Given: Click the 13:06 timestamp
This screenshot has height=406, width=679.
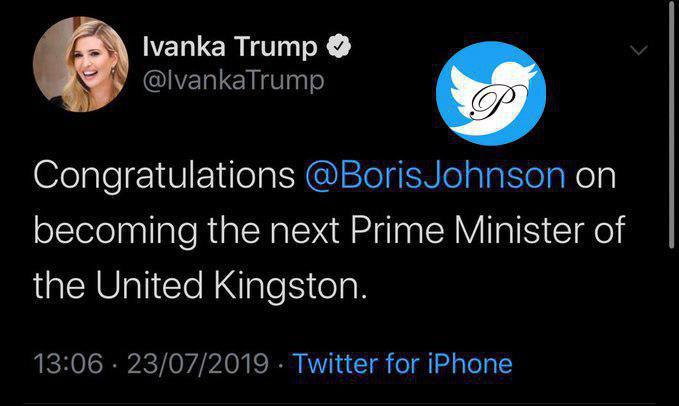Looking at the screenshot, I should [x=68, y=364].
